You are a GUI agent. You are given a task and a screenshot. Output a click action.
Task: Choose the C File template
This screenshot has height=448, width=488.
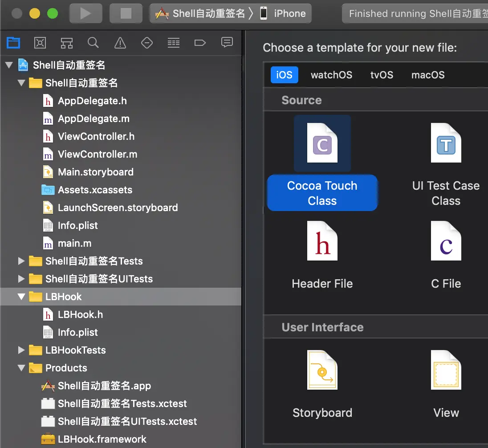click(446, 255)
